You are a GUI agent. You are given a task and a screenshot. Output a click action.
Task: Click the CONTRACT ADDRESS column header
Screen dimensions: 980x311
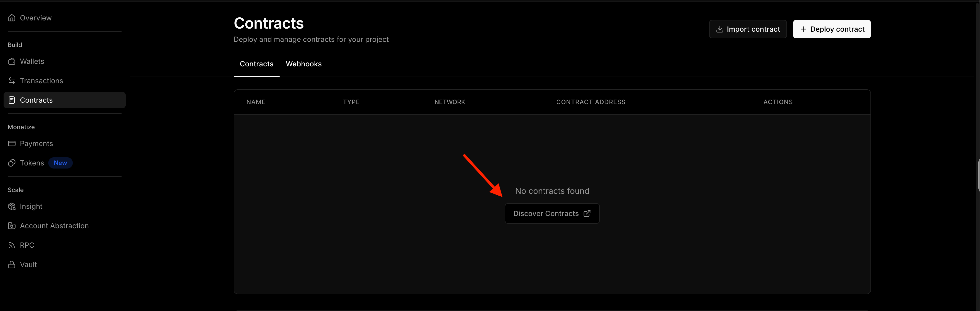(590, 102)
